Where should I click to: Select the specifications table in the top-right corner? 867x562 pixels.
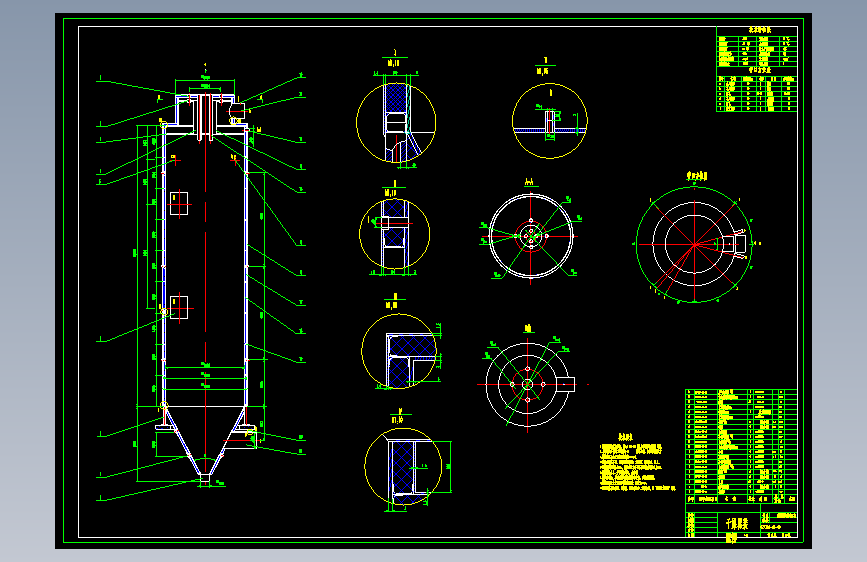point(756,69)
